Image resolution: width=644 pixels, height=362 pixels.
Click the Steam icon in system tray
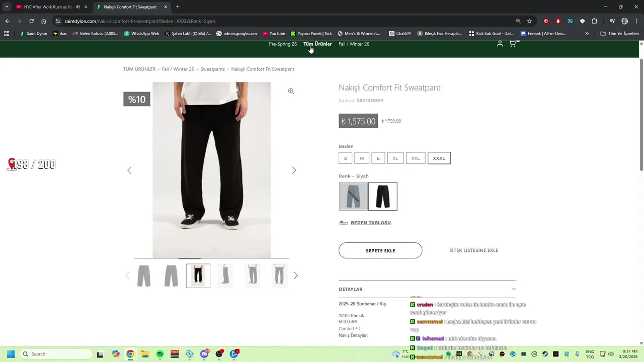[x=545, y=354]
